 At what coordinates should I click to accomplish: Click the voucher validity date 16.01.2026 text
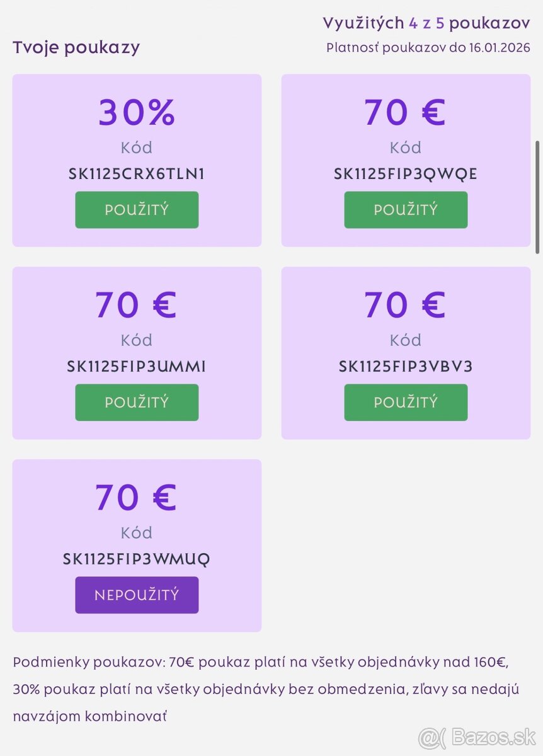[500, 48]
